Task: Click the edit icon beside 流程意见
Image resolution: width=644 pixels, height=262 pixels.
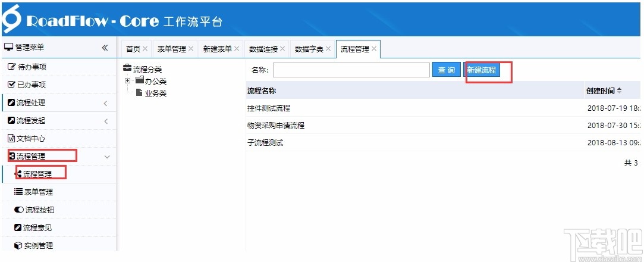Action: click(18, 227)
